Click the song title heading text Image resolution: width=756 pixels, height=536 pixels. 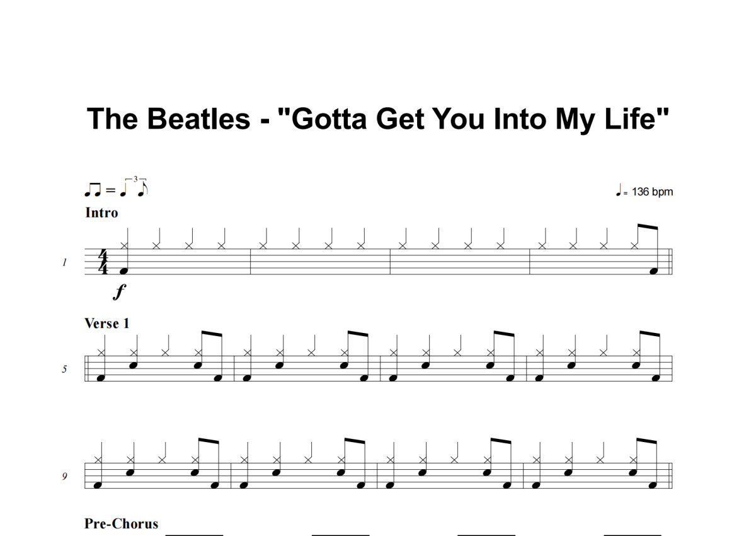click(378, 119)
